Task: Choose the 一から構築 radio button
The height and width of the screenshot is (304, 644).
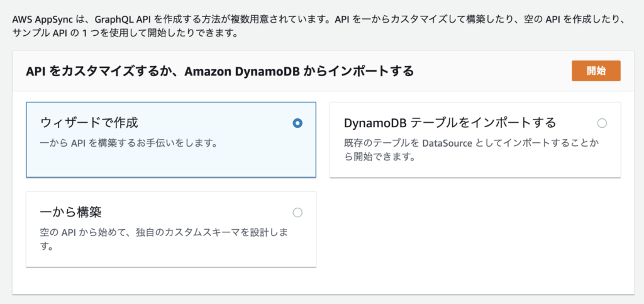Action: [297, 213]
